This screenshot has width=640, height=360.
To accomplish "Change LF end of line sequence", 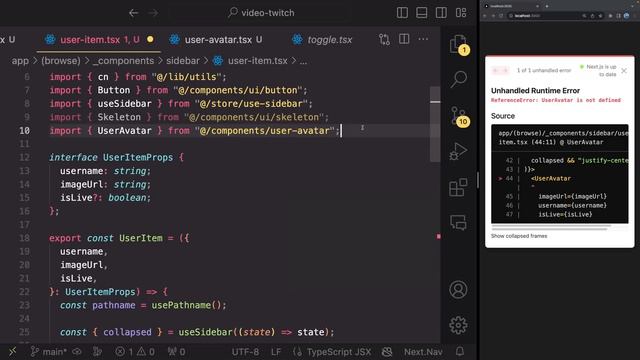I will pyautogui.click(x=276, y=351).
